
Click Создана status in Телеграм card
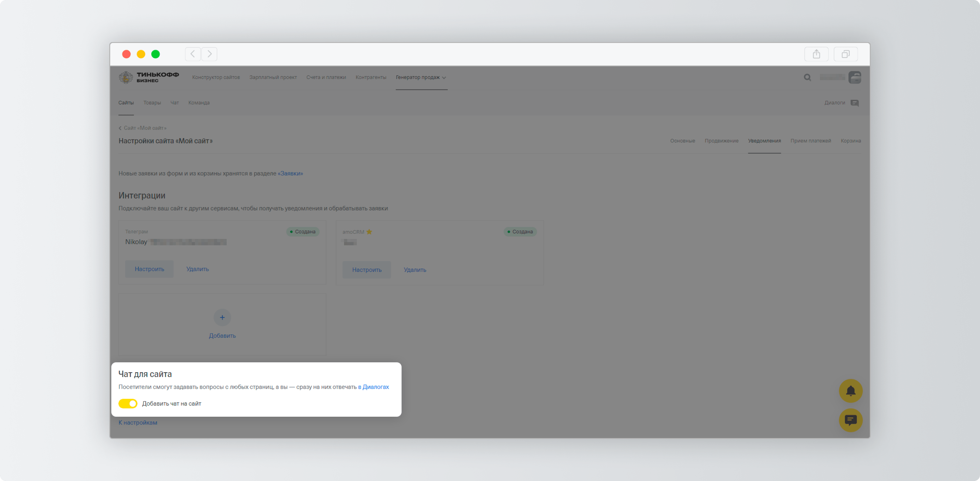[302, 232]
